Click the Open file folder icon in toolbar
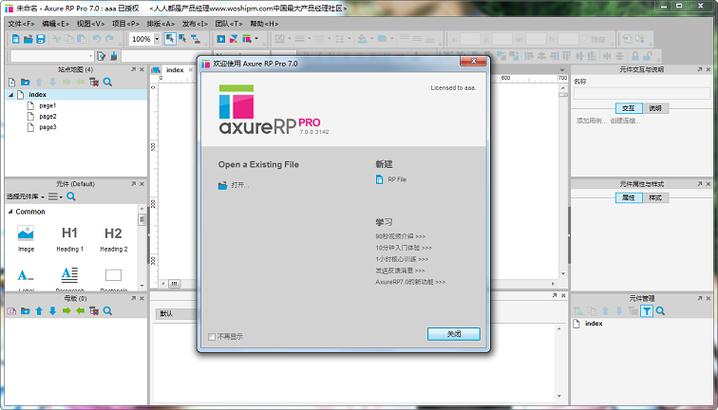718x410 pixels. 28,39
